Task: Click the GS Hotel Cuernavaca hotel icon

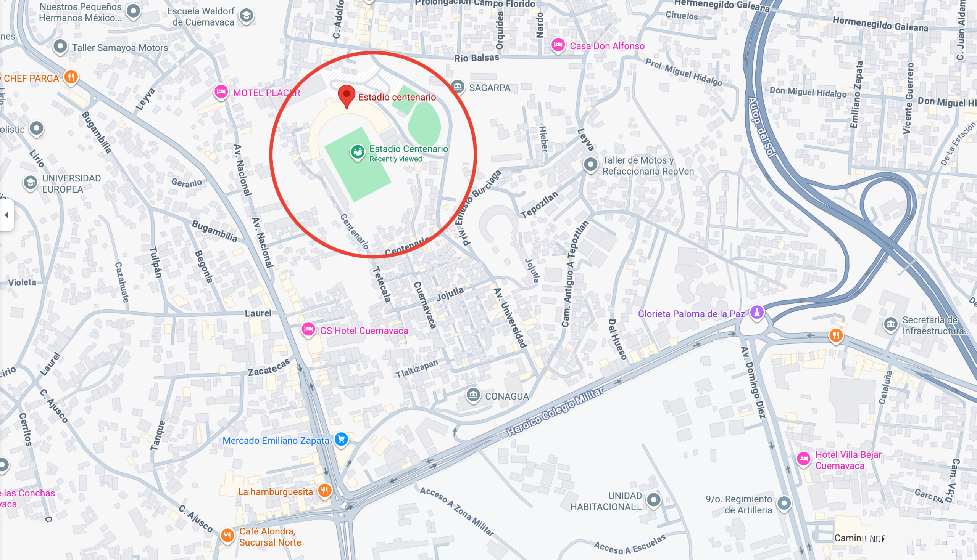Action: coord(308,330)
